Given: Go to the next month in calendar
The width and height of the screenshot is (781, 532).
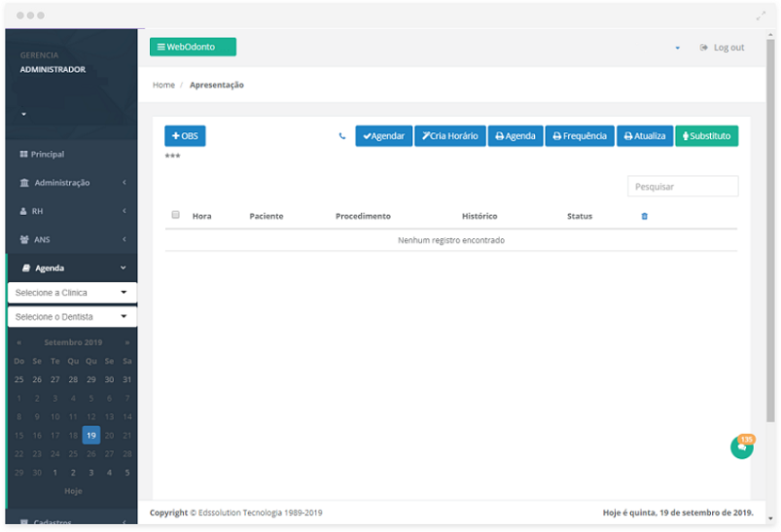Looking at the screenshot, I should coord(127,342).
